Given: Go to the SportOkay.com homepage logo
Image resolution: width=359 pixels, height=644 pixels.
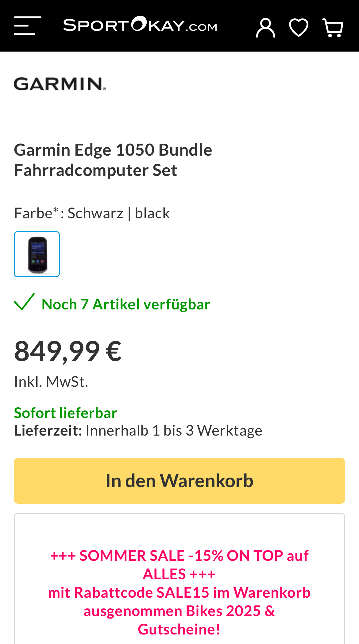Looking at the screenshot, I should pyautogui.click(x=140, y=25).
